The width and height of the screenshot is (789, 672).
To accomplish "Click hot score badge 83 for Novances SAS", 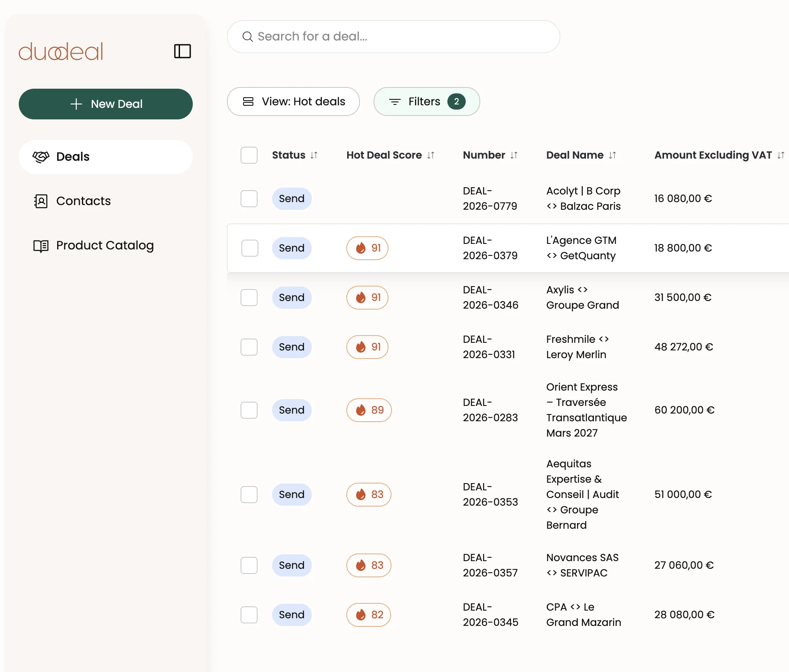I will tap(369, 565).
